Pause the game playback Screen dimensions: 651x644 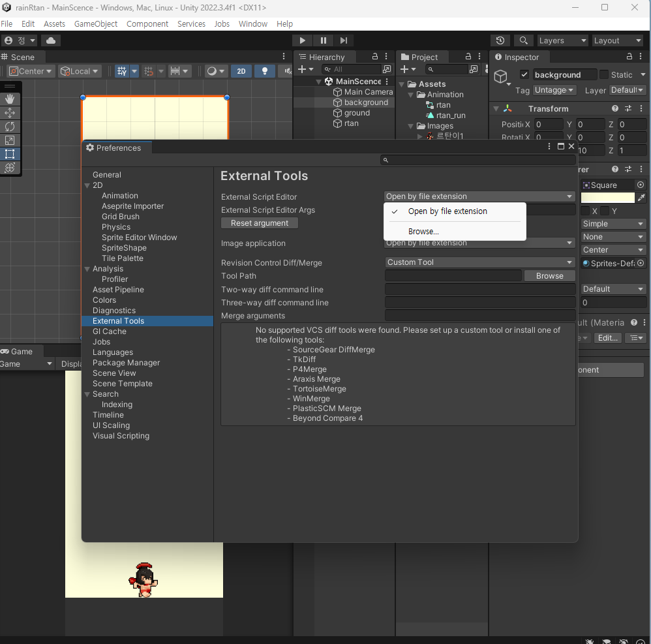tap(323, 40)
